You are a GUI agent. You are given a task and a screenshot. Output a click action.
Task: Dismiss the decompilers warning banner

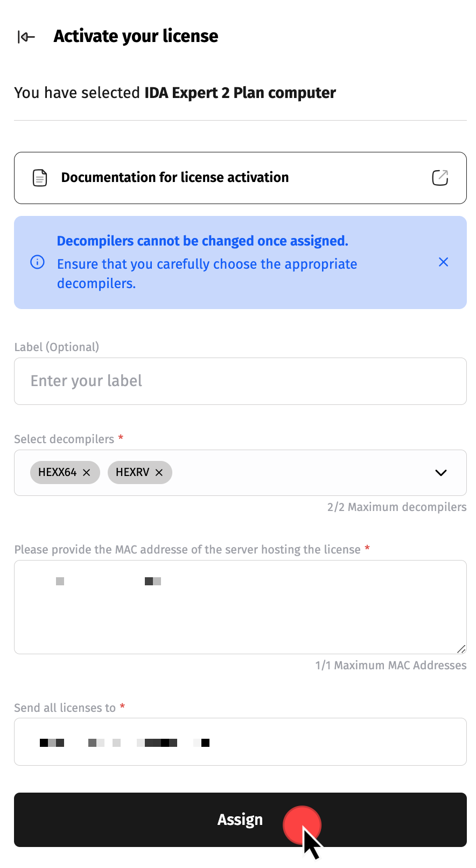(443, 262)
